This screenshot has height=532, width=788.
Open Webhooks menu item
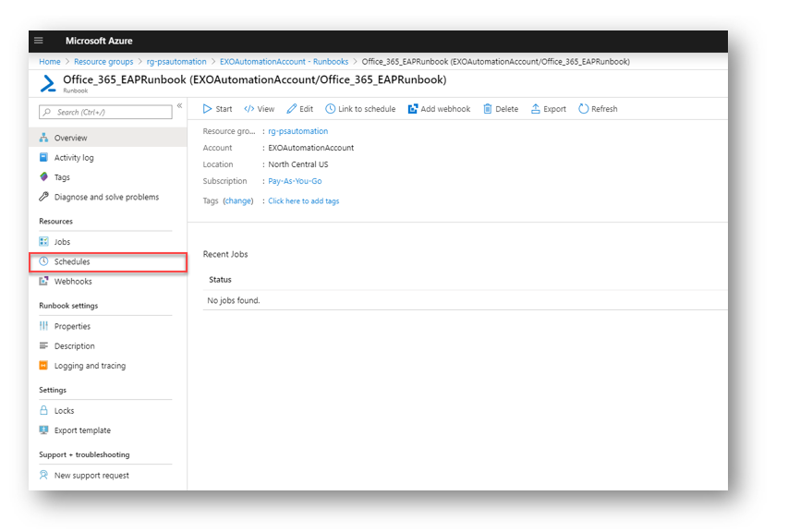107,282
